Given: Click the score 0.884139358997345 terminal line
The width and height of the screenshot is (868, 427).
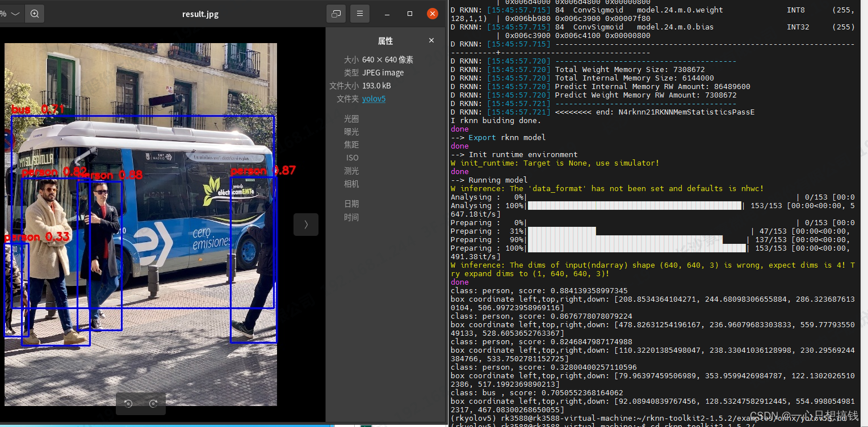Looking at the screenshot, I should pyautogui.click(x=539, y=290).
